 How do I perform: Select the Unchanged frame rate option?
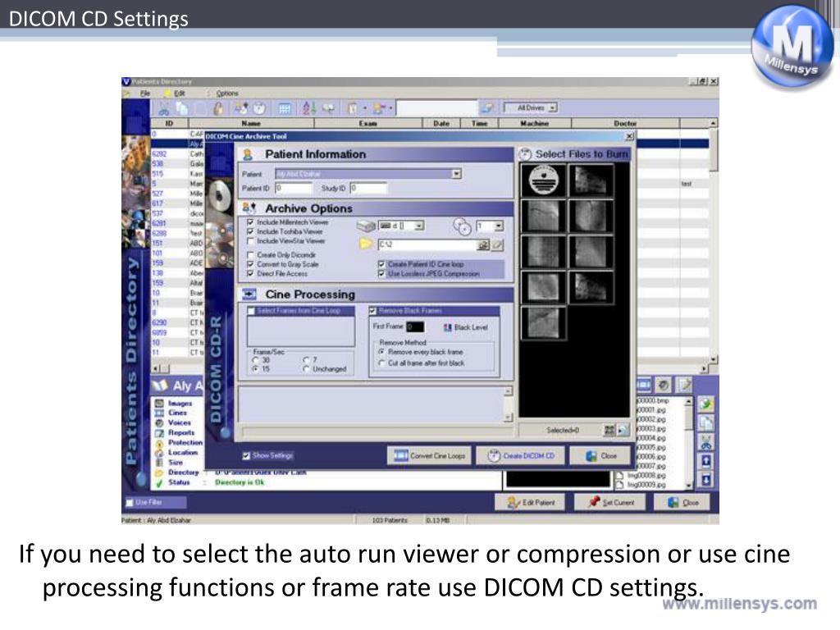point(307,369)
